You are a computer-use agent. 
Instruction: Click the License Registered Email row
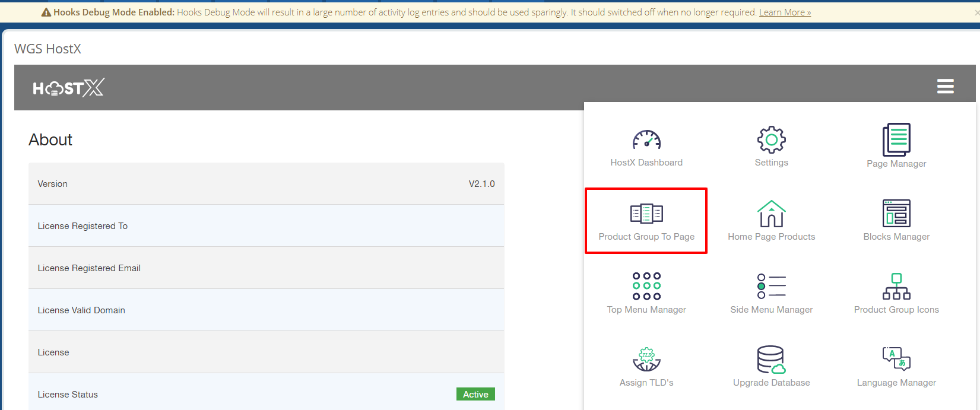point(267,268)
